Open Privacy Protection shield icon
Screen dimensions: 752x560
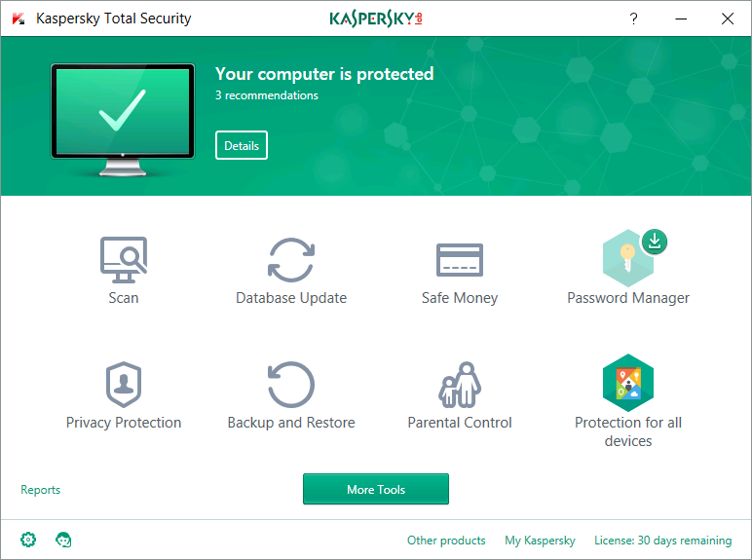[x=124, y=385]
